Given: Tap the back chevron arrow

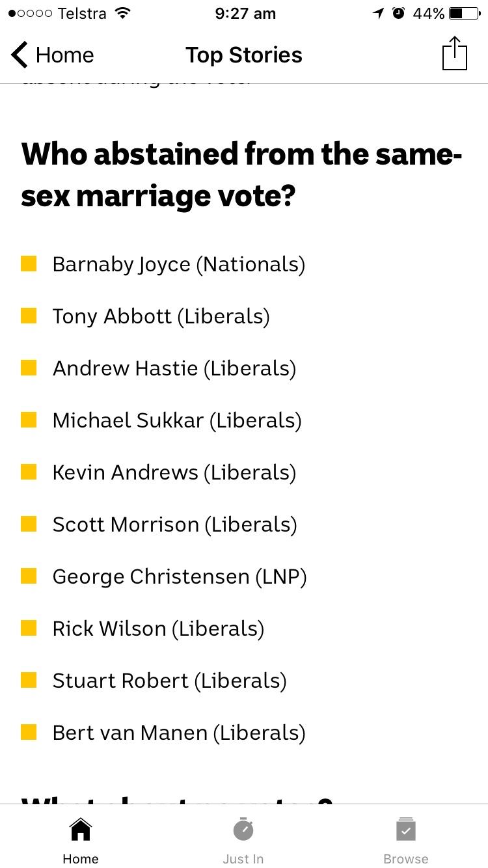Looking at the screenshot, I should coord(20,55).
